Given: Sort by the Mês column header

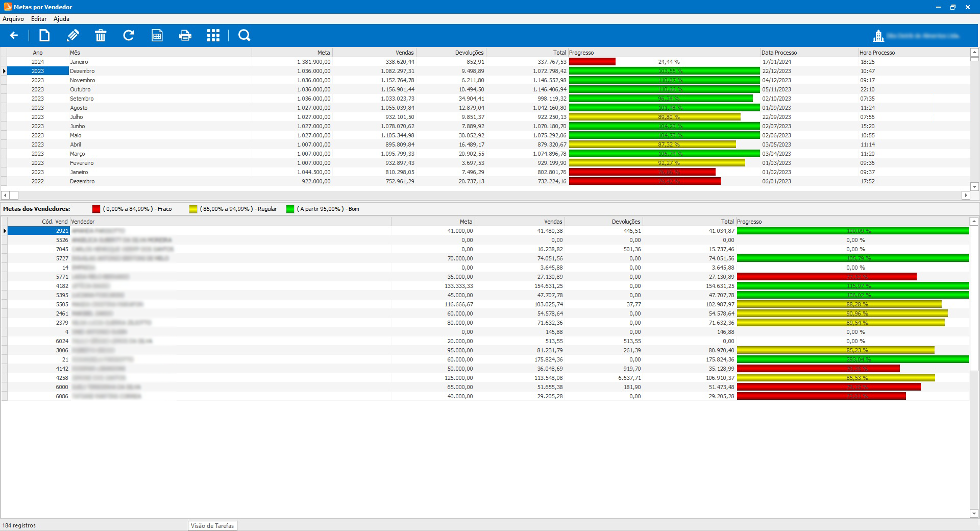Looking at the screenshot, I should click(160, 53).
